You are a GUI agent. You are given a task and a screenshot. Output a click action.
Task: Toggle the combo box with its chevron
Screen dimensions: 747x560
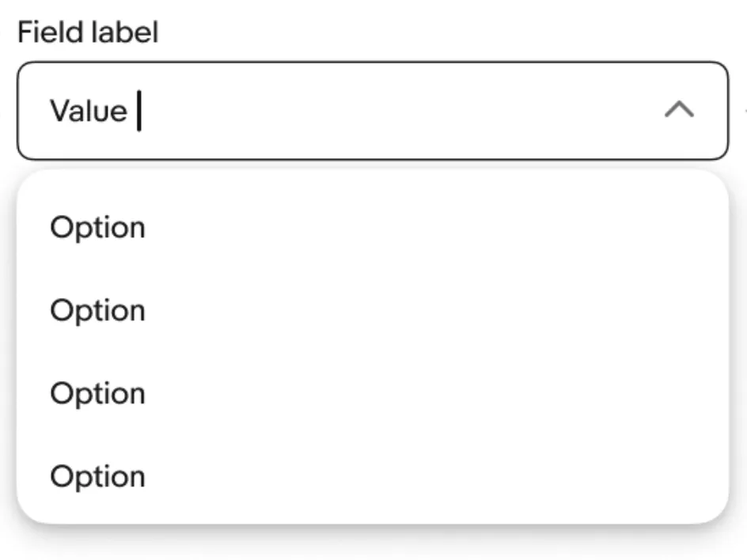click(x=679, y=110)
